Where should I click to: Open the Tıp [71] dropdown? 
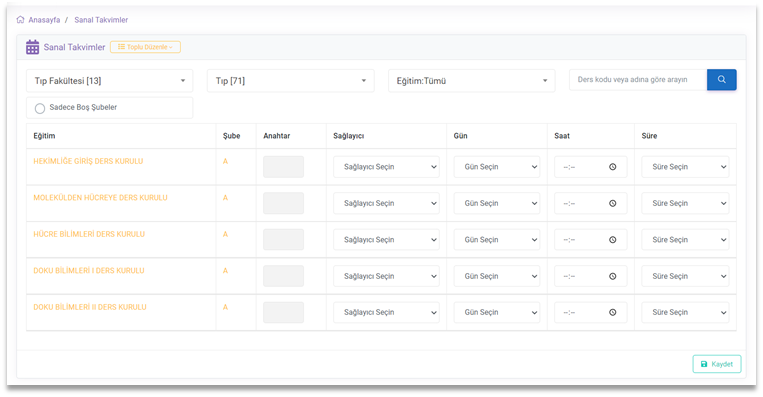(x=291, y=81)
